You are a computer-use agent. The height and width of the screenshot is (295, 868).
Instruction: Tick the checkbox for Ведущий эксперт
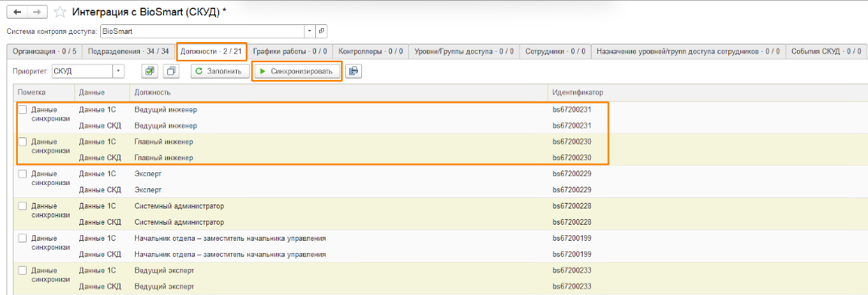click(23, 270)
